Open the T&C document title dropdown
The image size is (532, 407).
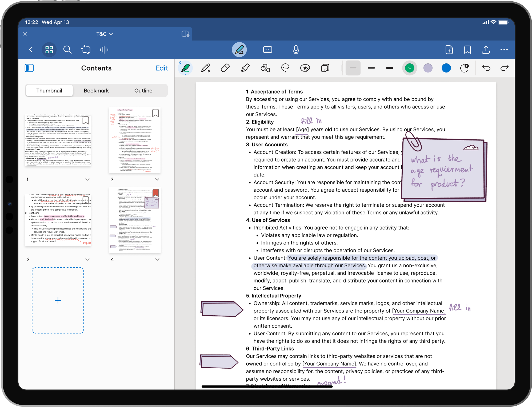[105, 34]
